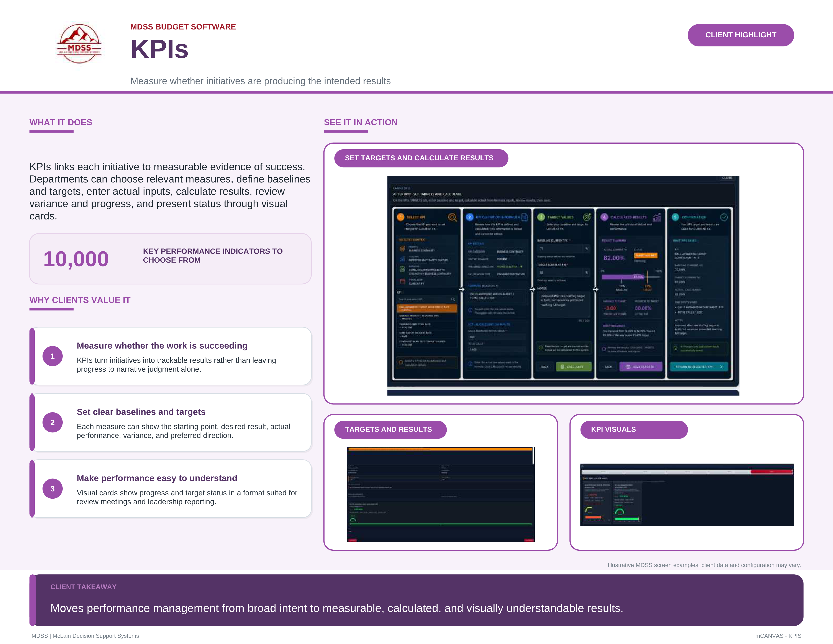Click the Set clear baselines and targets card
Image resolution: width=833 pixels, height=644 pixels.
[x=171, y=423]
